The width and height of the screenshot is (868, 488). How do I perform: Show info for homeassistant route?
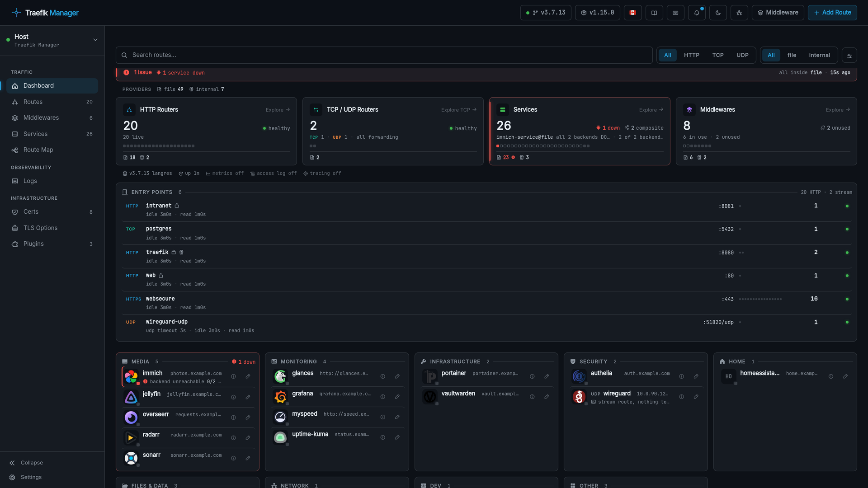click(831, 376)
